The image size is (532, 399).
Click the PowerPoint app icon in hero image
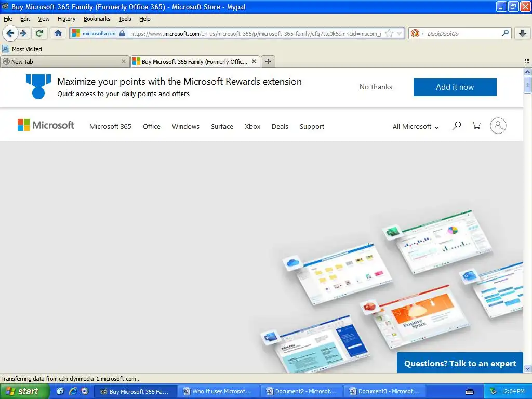[369, 307]
